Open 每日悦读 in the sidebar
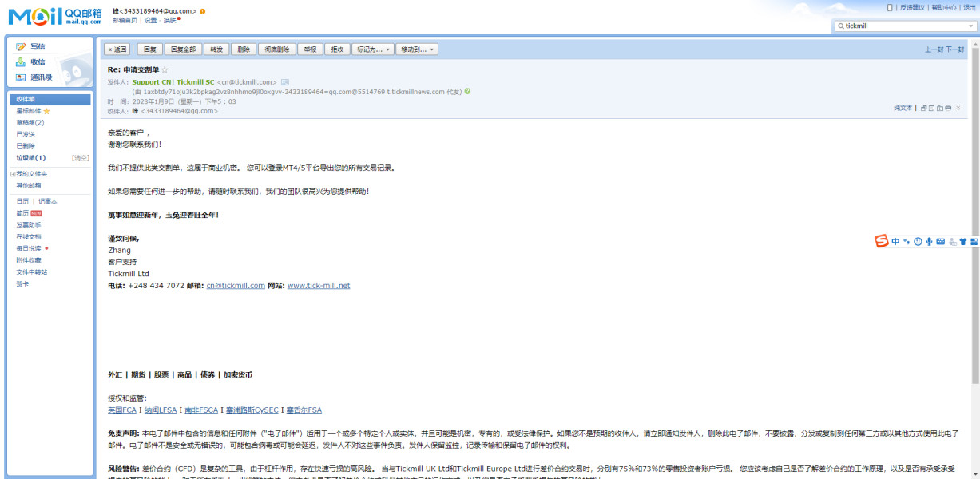 point(29,248)
